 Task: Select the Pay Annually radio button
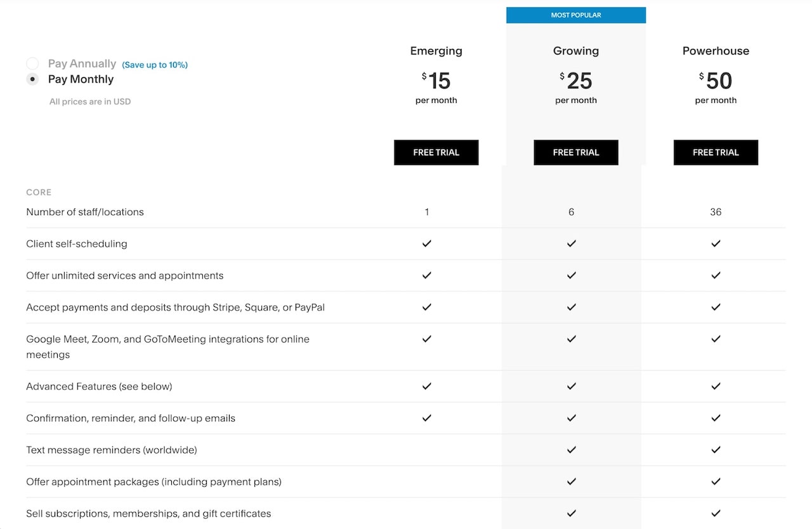[32, 63]
